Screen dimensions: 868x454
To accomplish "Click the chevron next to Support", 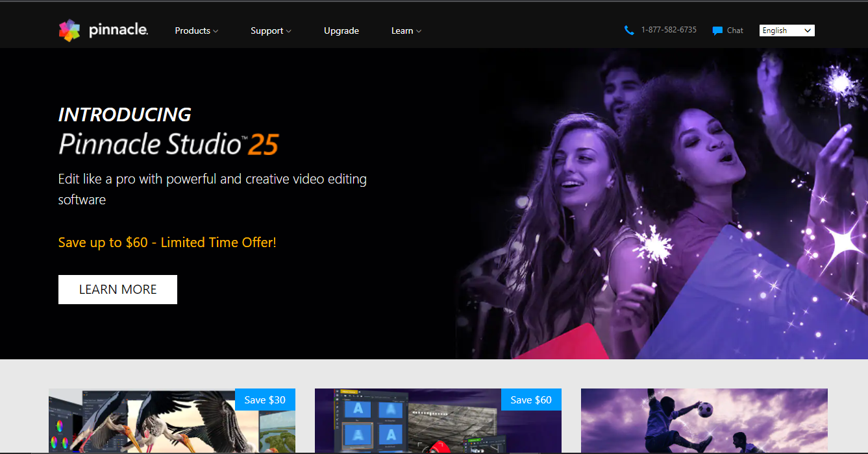I will pos(288,31).
